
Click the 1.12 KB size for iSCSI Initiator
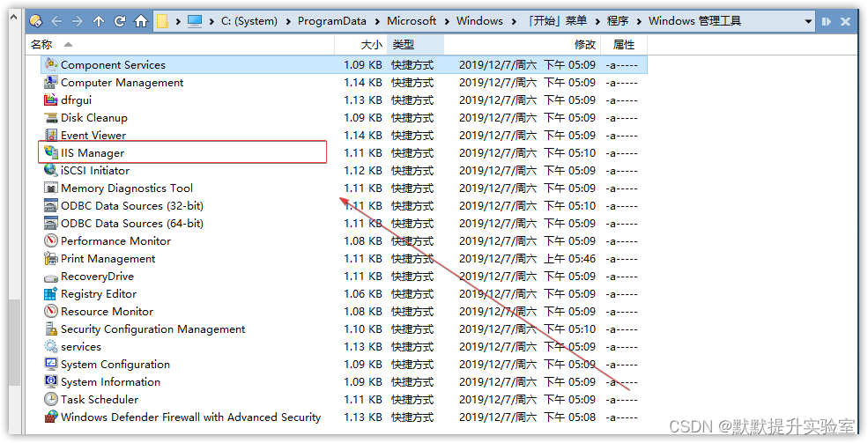tap(363, 170)
